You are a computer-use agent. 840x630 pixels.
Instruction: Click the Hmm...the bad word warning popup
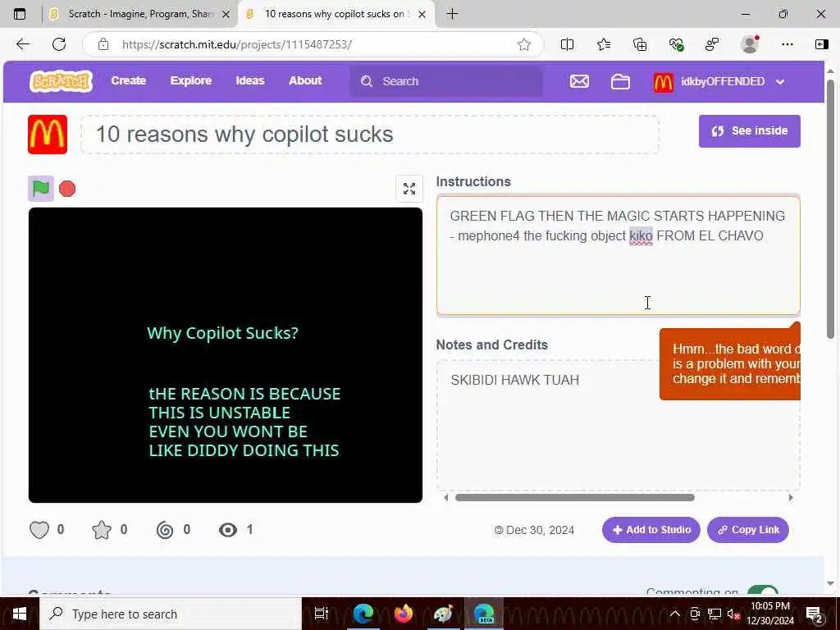tap(729, 363)
